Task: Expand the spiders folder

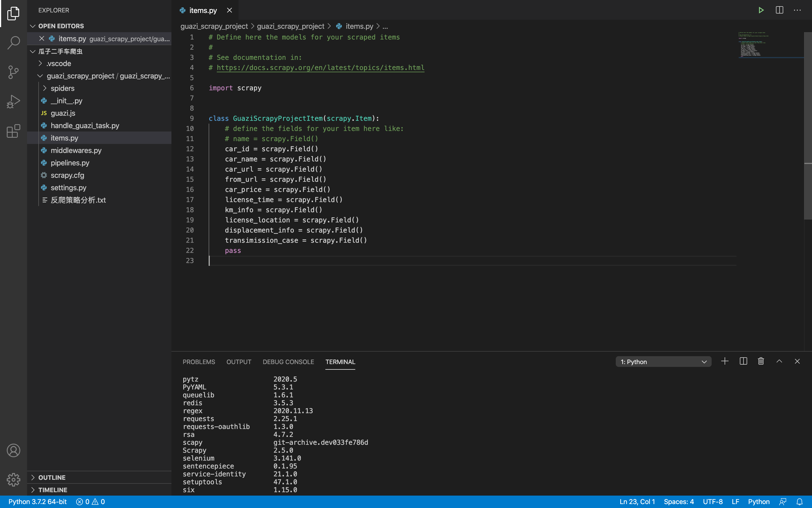Action: point(62,88)
